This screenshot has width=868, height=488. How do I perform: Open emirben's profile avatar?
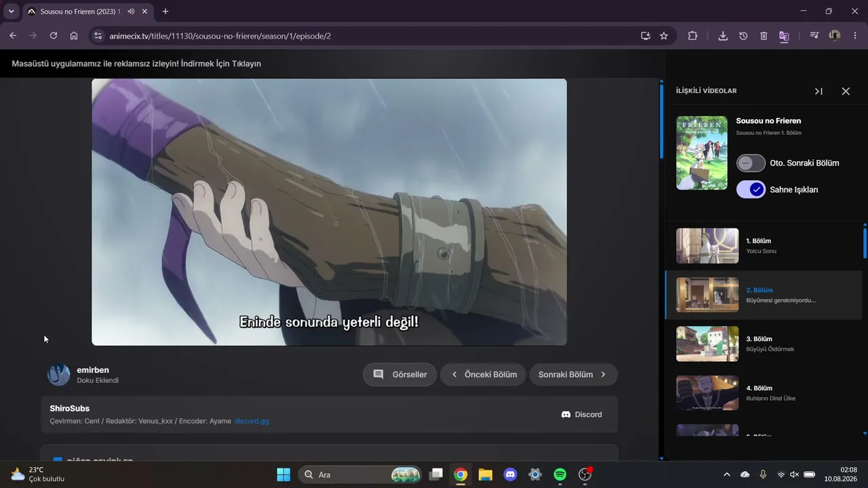[58, 375]
